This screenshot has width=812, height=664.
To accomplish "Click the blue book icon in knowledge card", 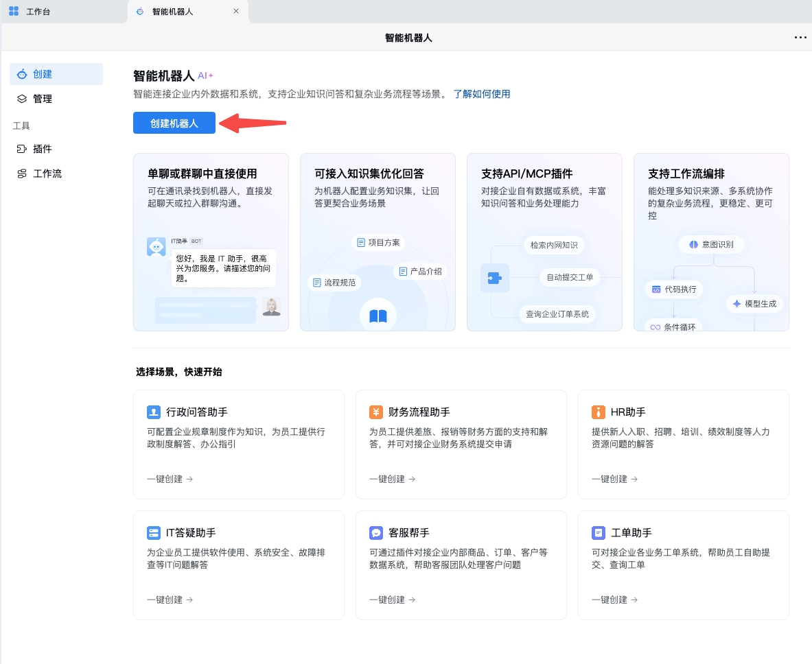I will [x=378, y=316].
